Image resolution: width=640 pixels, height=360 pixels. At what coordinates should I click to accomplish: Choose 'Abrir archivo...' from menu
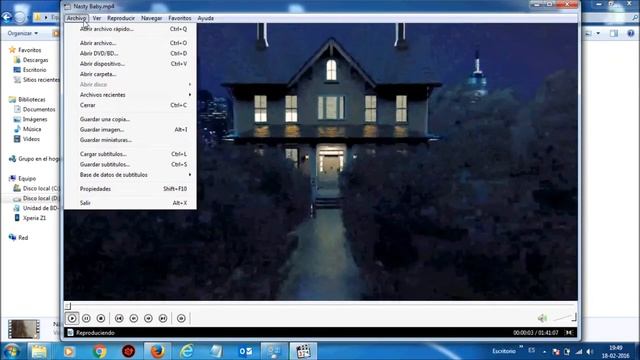click(130, 43)
